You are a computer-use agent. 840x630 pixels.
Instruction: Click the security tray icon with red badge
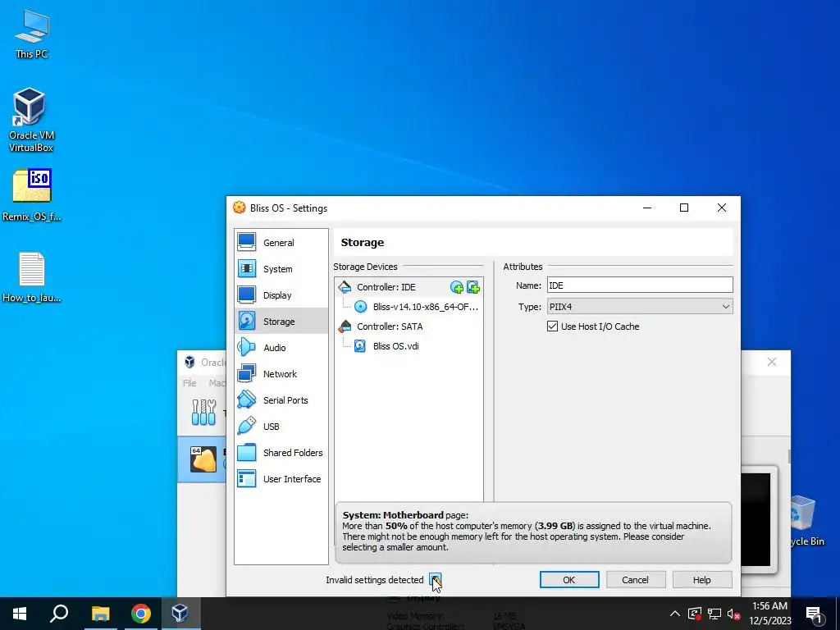pyautogui.click(x=694, y=614)
